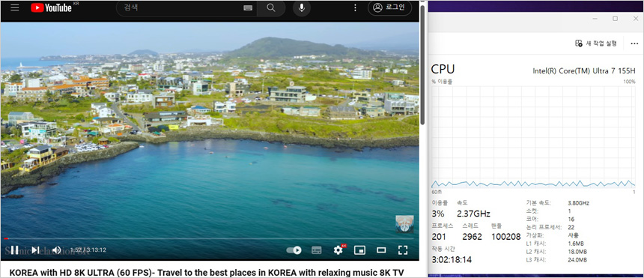
Task: Mute the video volume speaker icon
Action: click(x=57, y=250)
